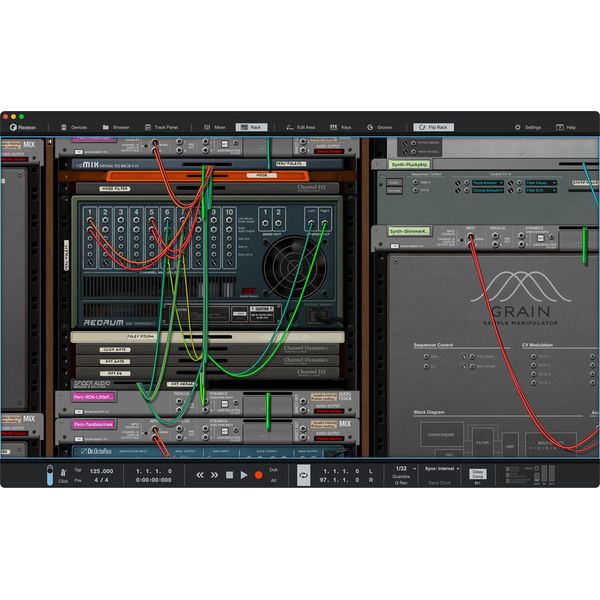Open the Groove mixer
Viewport: 600px width, 600px height.
380,127
